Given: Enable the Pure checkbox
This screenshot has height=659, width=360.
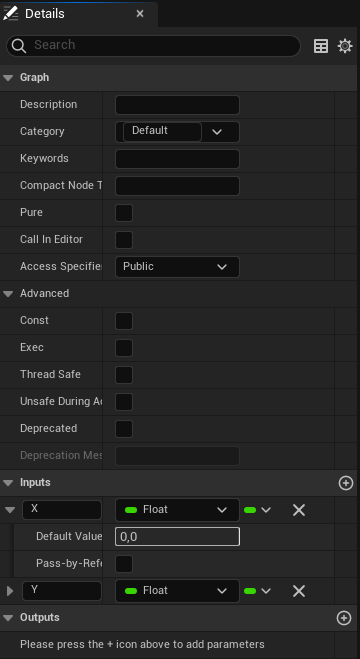Looking at the screenshot, I should coord(124,213).
